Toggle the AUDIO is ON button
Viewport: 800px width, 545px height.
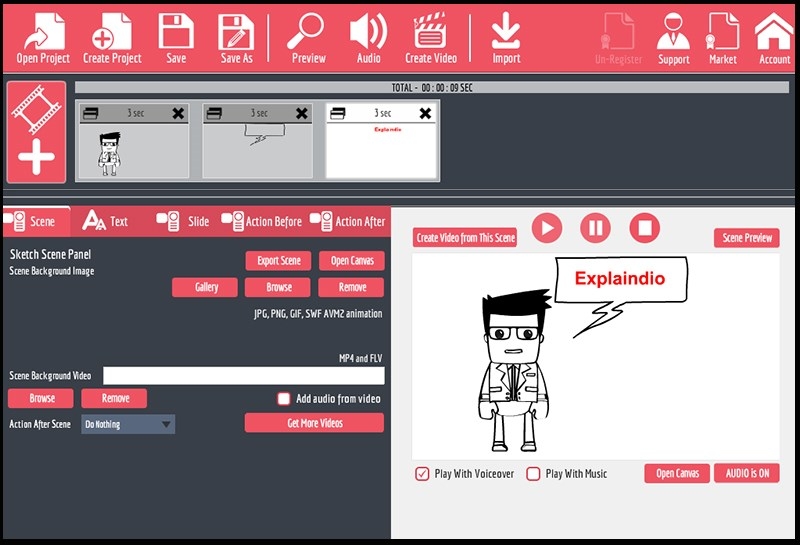click(747, 473)
